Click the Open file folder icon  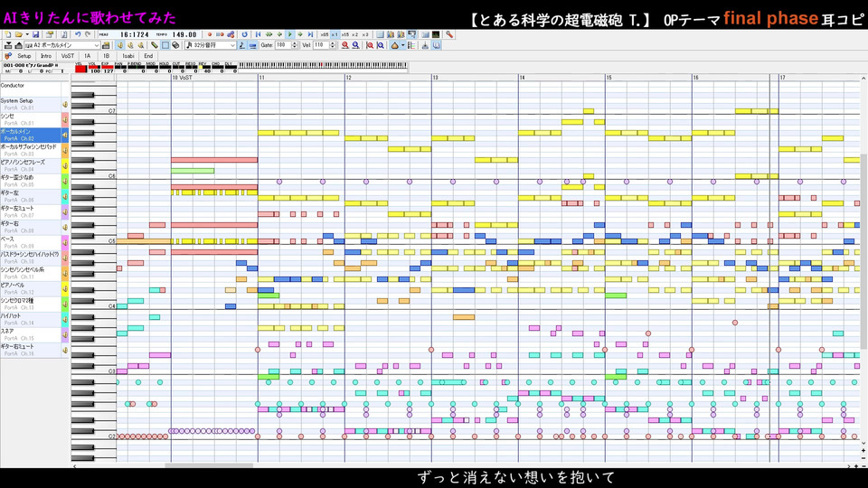click(x=18, y=34)
